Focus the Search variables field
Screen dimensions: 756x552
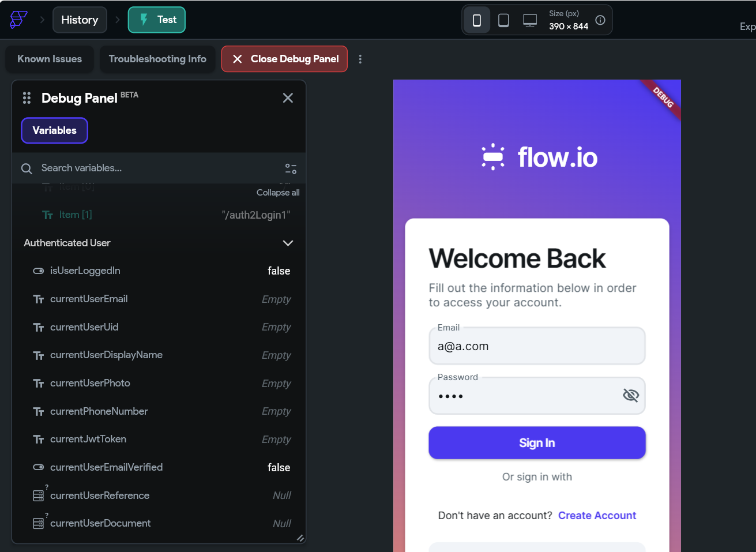click(x=159, y=168)
